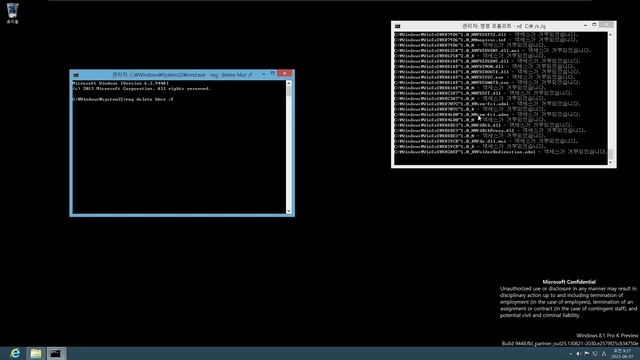Maximize the rd C:\ command window
This screenshot has width=640, height=360.
pyautogui.click(x=594, y=25)
